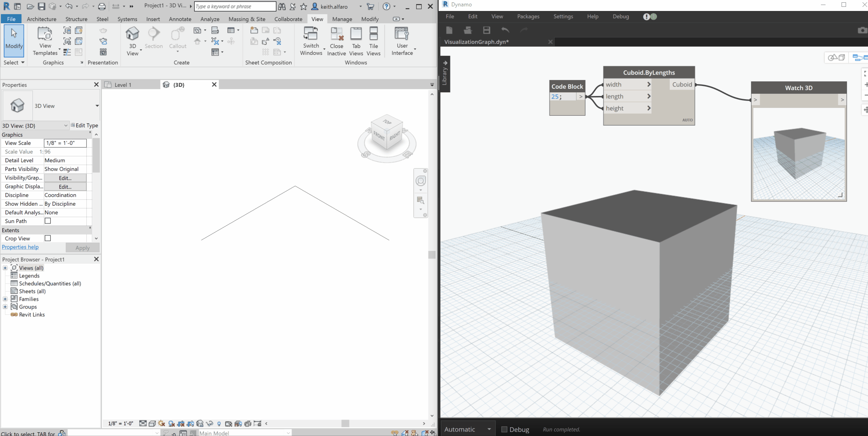Click the Undo arrow in Revit toolbar

(x=69, y=6)
